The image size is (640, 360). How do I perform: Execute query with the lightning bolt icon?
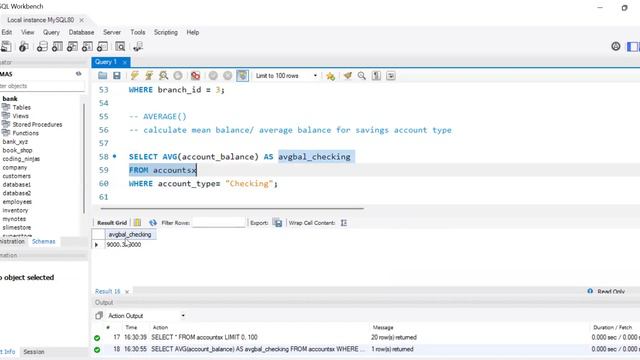[134, 76]
